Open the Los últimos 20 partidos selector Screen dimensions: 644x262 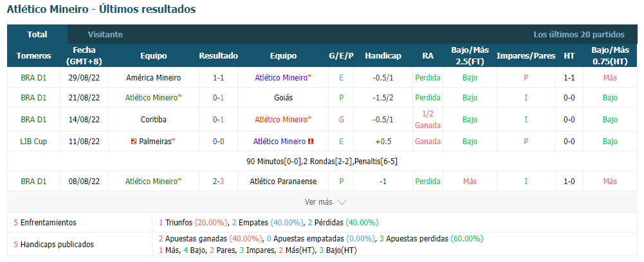pyautogui.click(x=578, y=35)
